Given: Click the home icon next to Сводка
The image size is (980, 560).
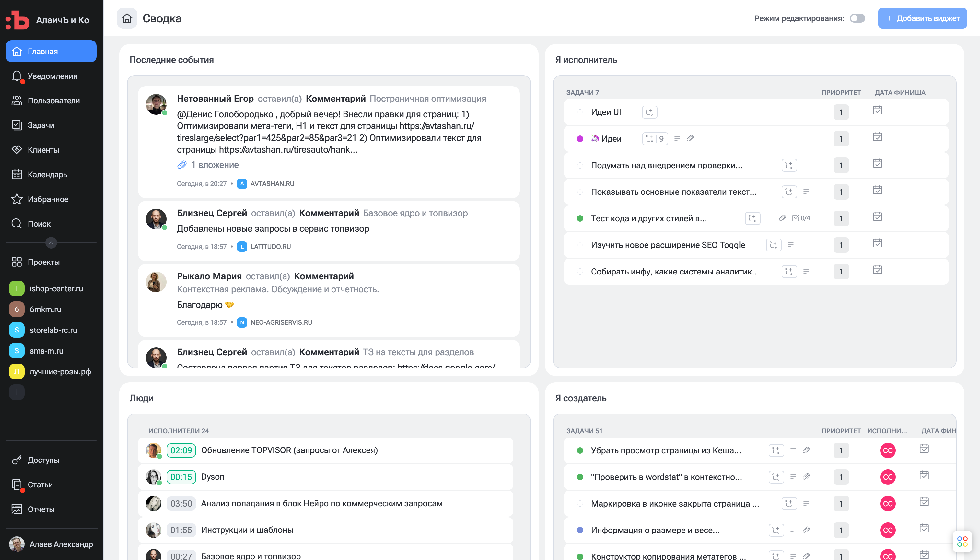Looking at the screenshot, I should [127, 18].
